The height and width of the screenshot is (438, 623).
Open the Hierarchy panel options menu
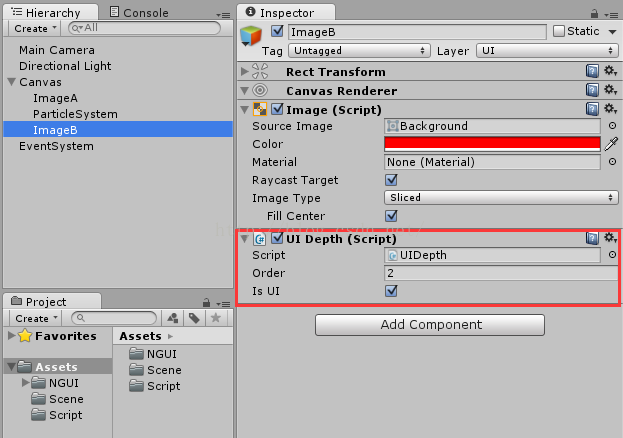point(223,16)
